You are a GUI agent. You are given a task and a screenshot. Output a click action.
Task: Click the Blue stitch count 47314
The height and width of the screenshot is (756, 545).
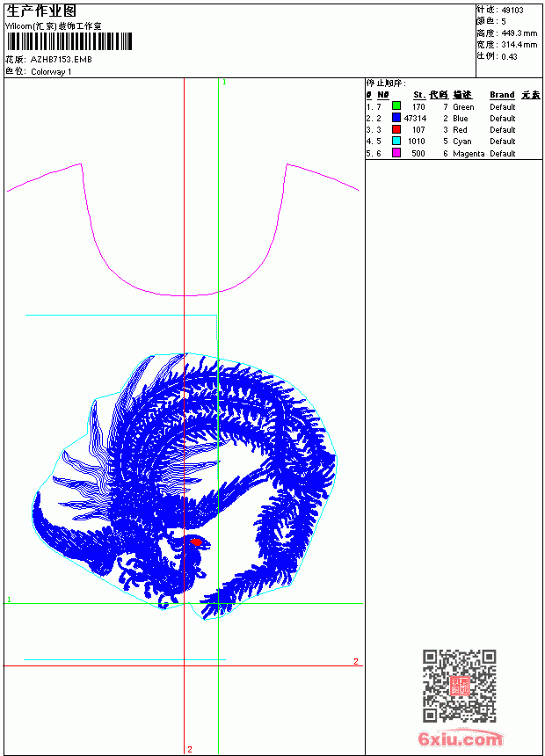click(415, 118)
